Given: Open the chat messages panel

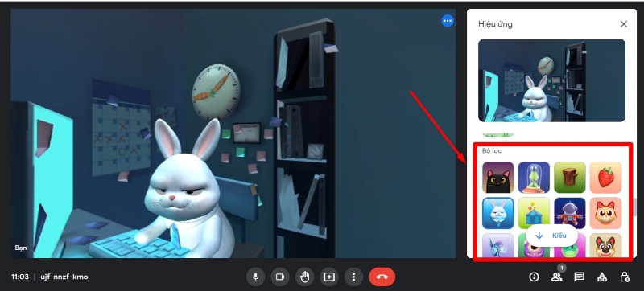Looking at the screenshot, I should pyautogui.click(x=579, y=277).
